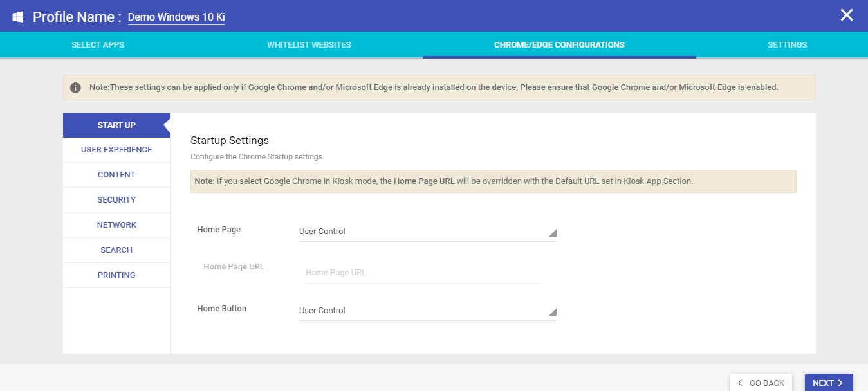This screenshot has height=391, width=868.
Task: Open the Content section
Action: pyautogui.click(x=116, y=175)
